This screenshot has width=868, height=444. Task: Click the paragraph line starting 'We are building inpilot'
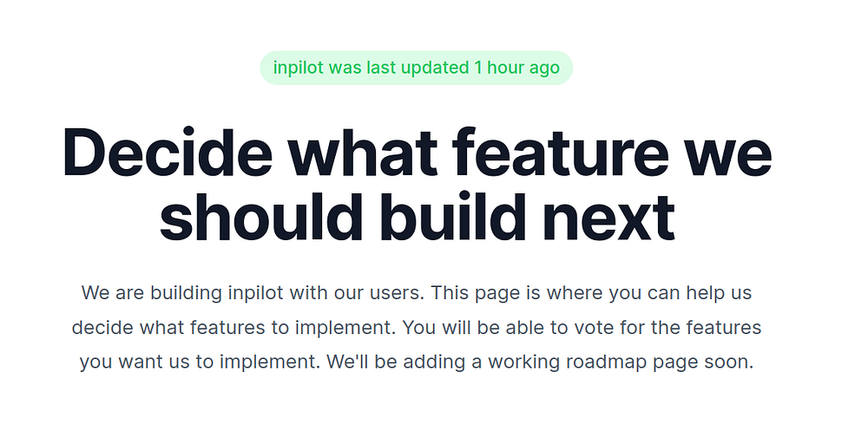(x=417, y=292)
